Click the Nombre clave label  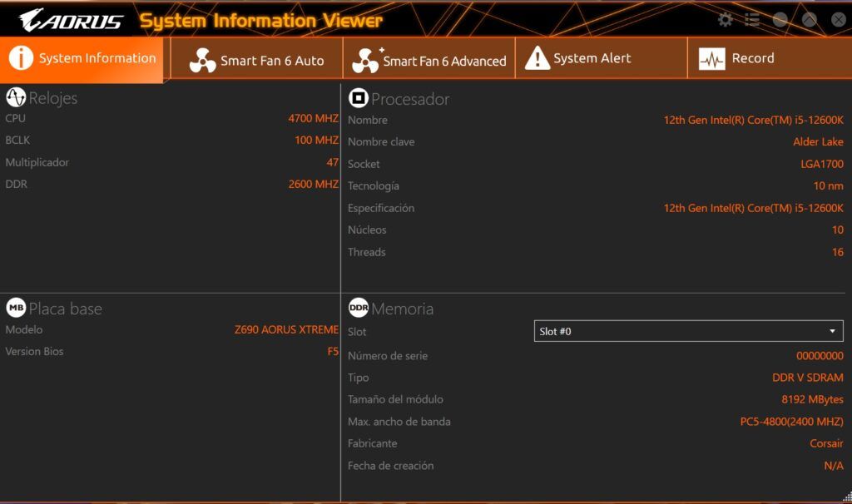tap(381, 141)
